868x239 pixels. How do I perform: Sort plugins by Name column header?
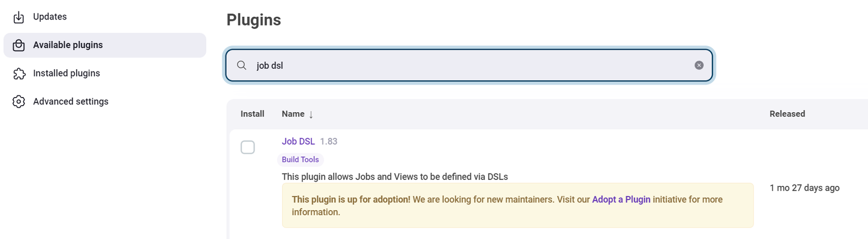(293, 114)
